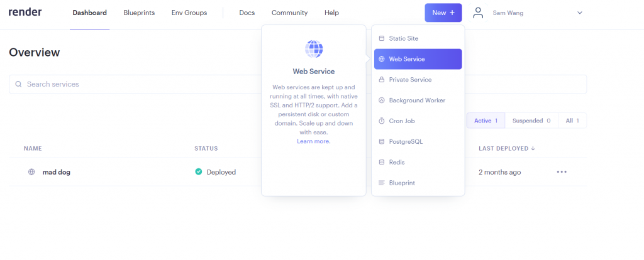Image resolution: width=644 pixels, height=260 pixels.
Task: Show All services filter
Action: point(572,121)
